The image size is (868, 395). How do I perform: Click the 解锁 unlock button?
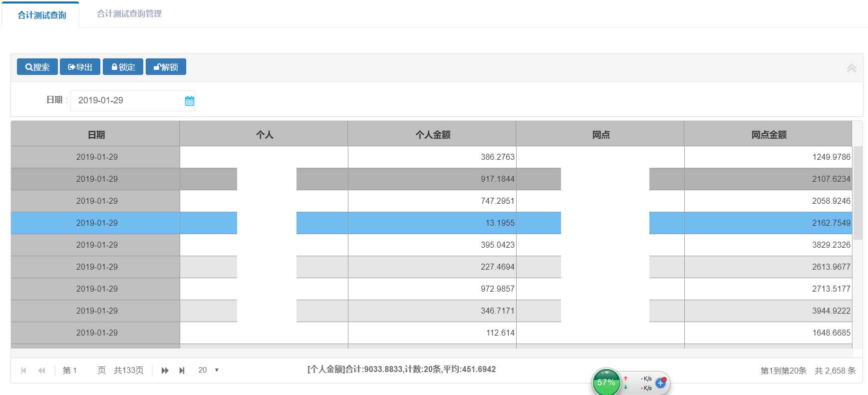coord(166,67)
